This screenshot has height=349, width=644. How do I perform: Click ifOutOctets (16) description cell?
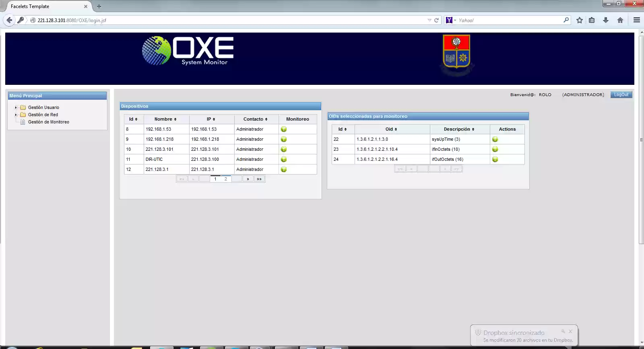[460, 159]
